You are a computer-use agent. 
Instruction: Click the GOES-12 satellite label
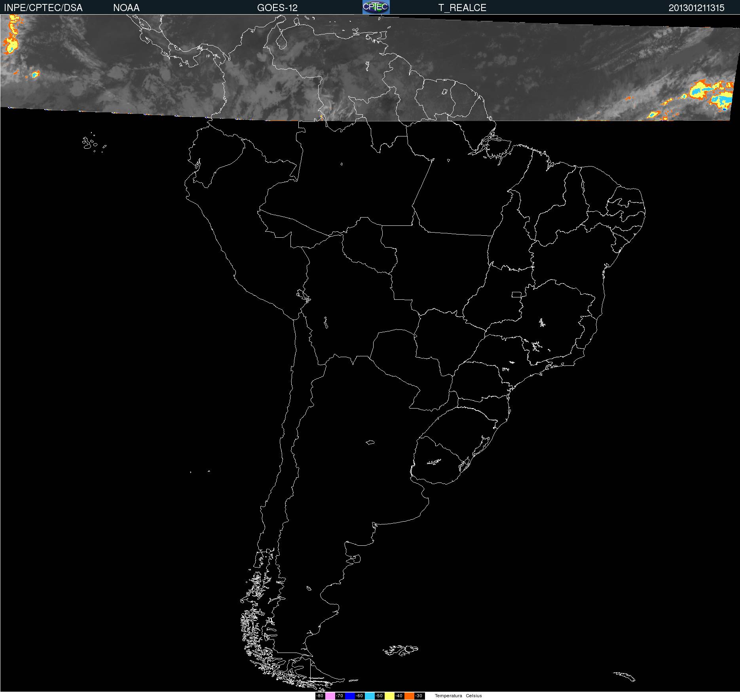pos(277,8)
